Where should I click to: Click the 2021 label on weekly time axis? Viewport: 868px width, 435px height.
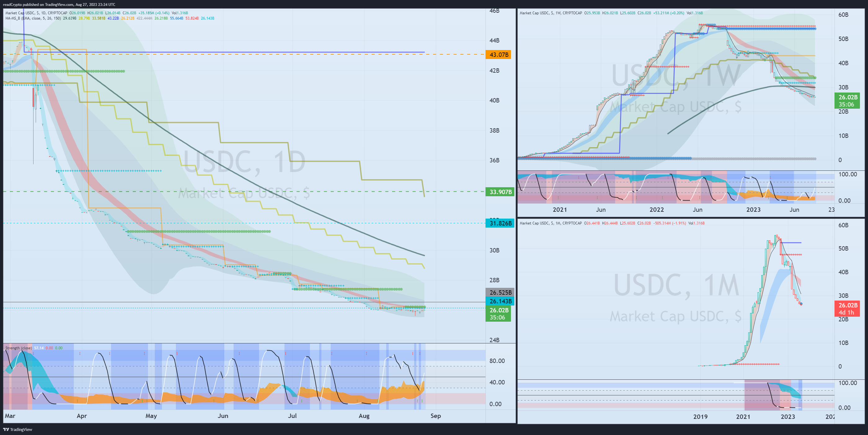560,210
